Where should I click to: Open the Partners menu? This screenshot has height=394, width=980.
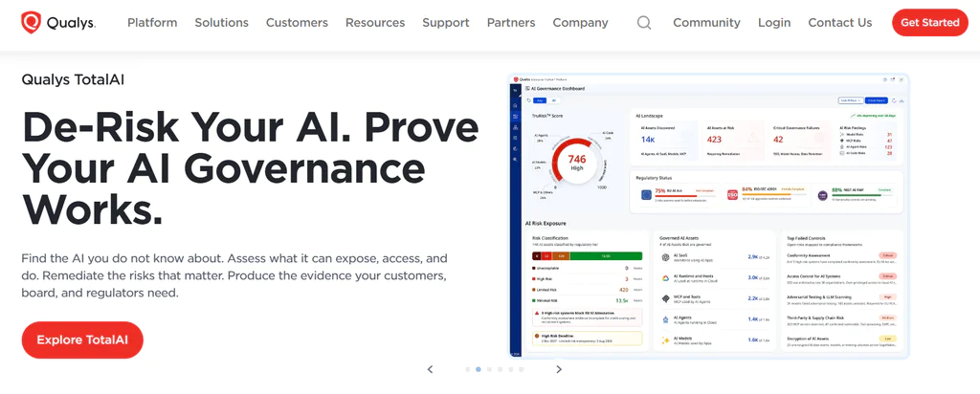[511, 23]
